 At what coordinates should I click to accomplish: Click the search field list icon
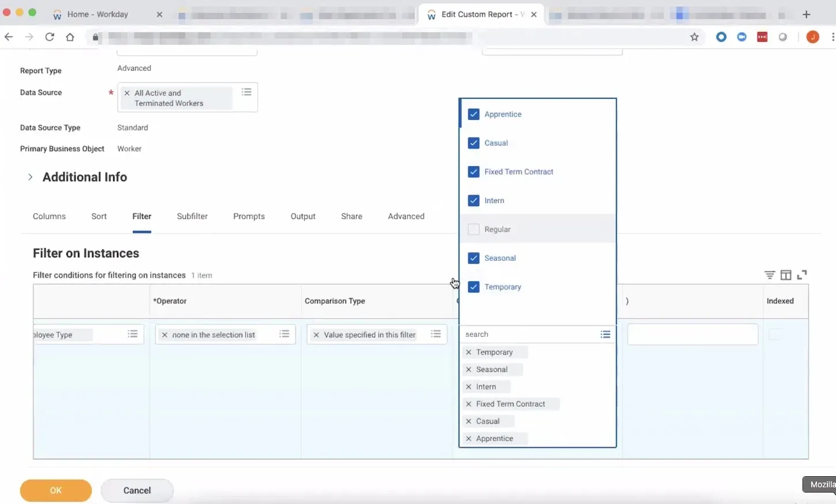coord(605,334)
